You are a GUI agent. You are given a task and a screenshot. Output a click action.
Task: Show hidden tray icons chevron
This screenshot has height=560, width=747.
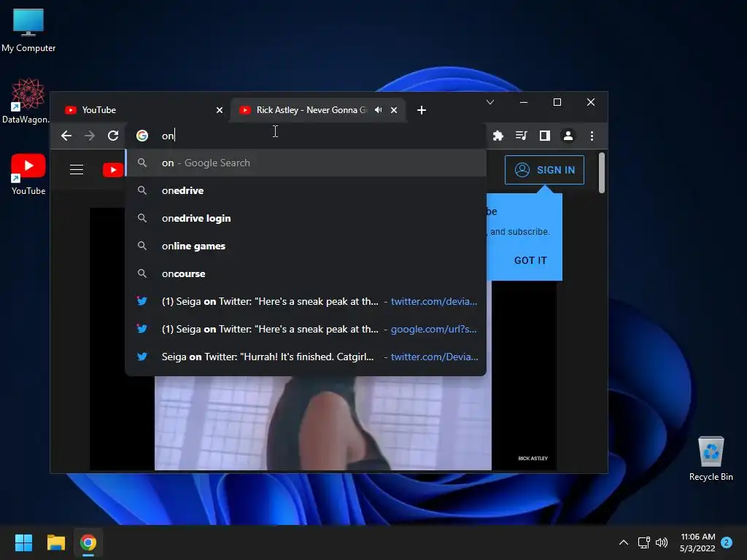624,542
